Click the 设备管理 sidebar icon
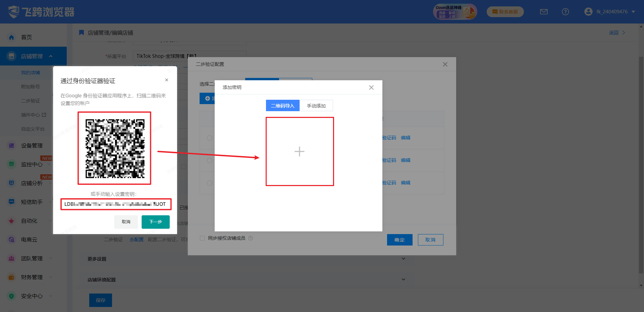 [11, 145]
